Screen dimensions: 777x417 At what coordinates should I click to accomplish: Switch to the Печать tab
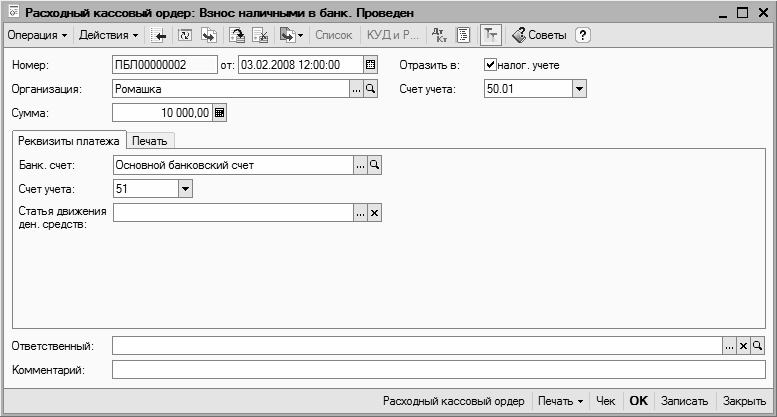[x=150, y=140]
